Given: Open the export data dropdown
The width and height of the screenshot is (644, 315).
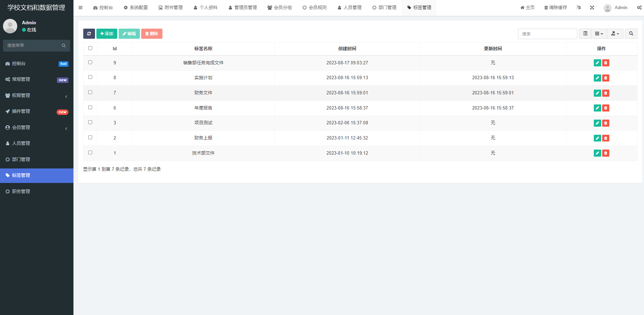Looking at the screenshot, I should [615, 34].
